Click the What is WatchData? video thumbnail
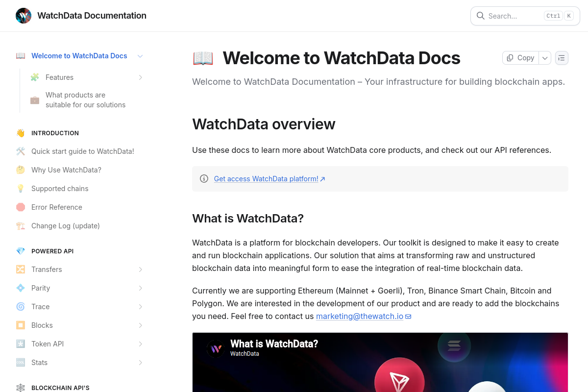Viewport: 588px width, 392px height. [x=380, y=362]
